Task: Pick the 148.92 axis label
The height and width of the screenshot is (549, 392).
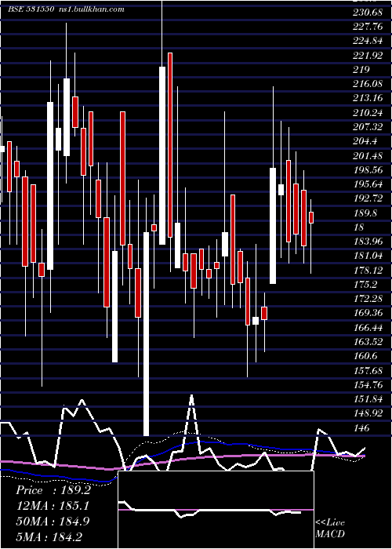Action: coord(368,413)
